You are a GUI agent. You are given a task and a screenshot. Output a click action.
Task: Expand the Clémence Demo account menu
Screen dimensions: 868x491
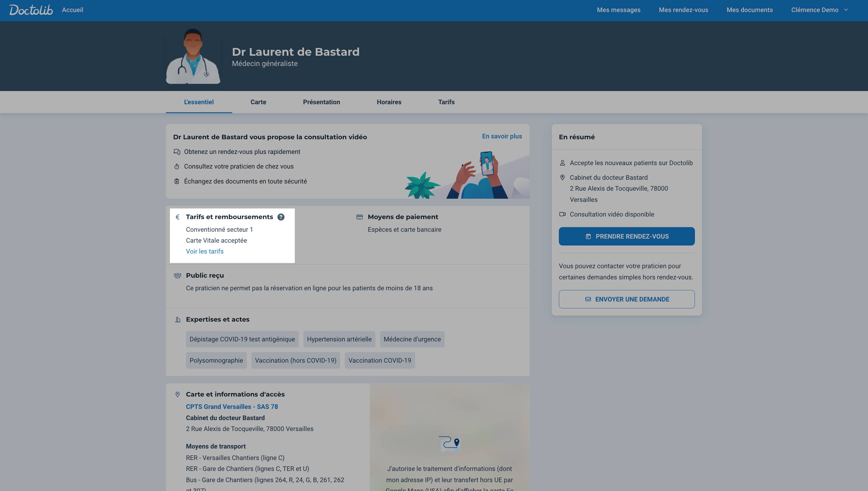pos(819,10)
